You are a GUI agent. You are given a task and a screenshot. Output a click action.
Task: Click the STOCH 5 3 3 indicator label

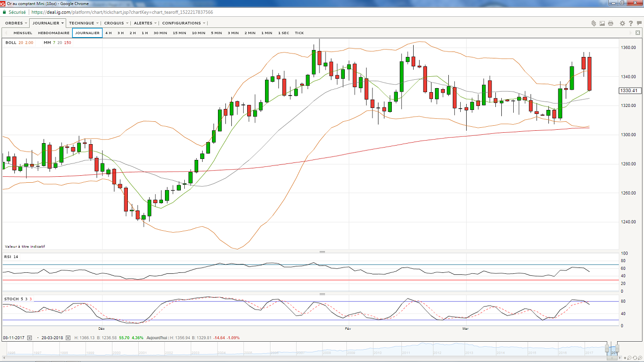[18, 299]
